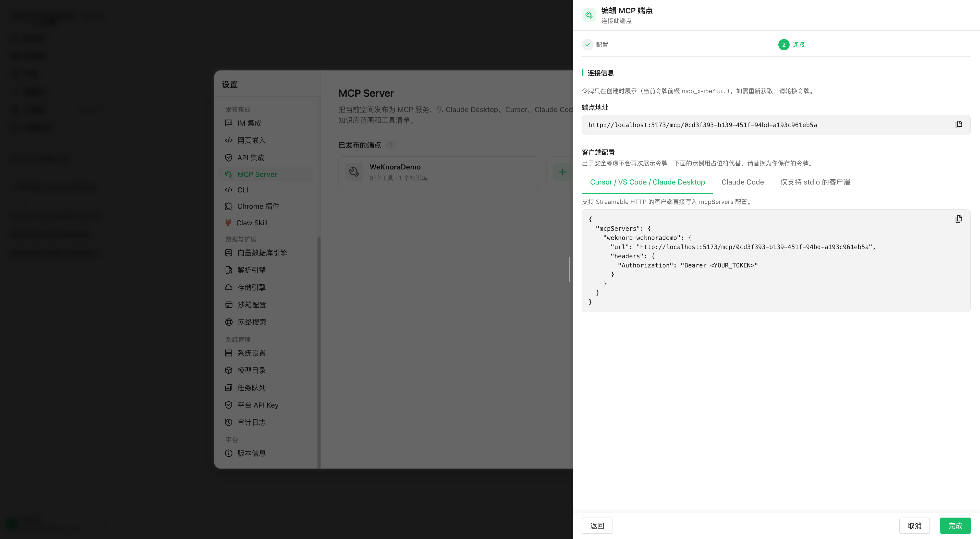
Task: Click the 取消 button
Action: pos(914,526)
